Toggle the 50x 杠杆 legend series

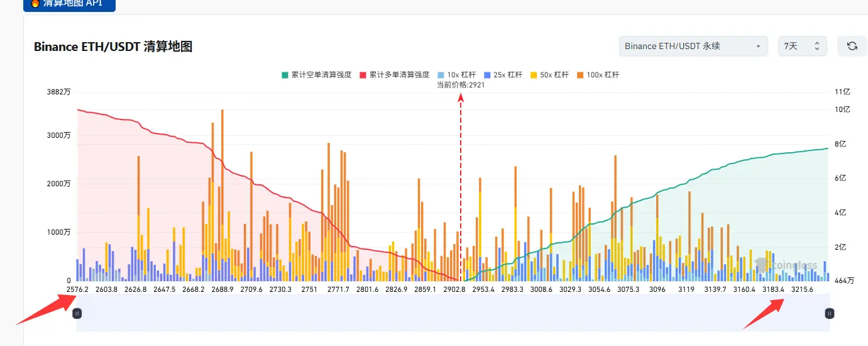pyautogui.click(x=549, y=75)
